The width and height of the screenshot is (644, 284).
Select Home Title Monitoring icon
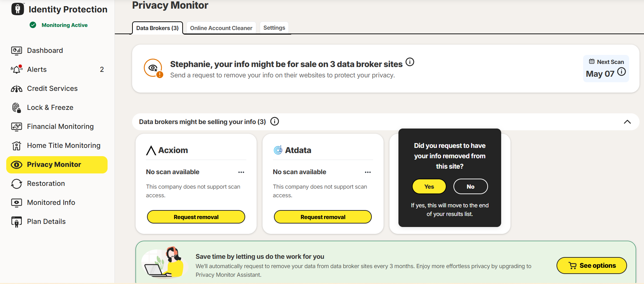coord(17,145)
